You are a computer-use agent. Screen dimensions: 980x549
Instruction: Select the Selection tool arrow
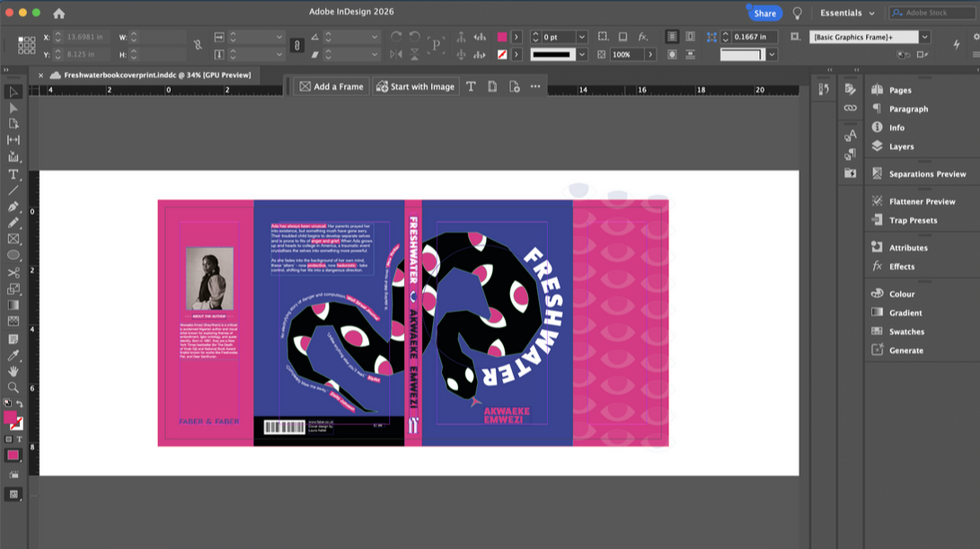coord(13,92)
